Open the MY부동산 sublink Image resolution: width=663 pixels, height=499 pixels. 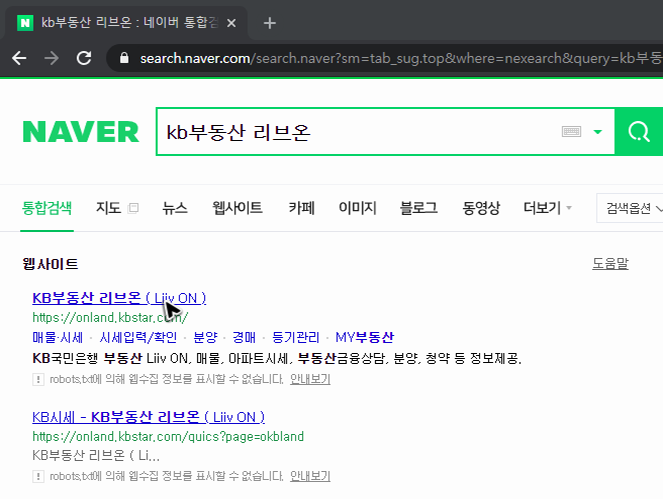click(364, 337)
